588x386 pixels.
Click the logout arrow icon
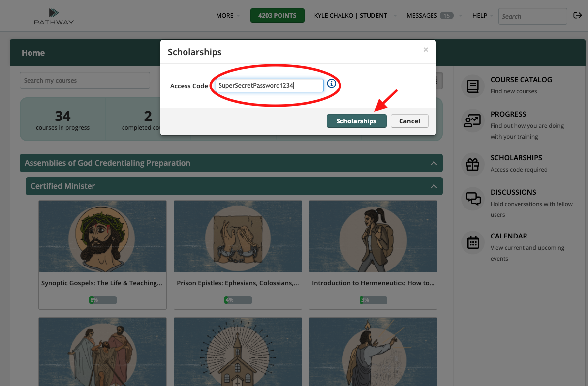(x=578, y=15)
